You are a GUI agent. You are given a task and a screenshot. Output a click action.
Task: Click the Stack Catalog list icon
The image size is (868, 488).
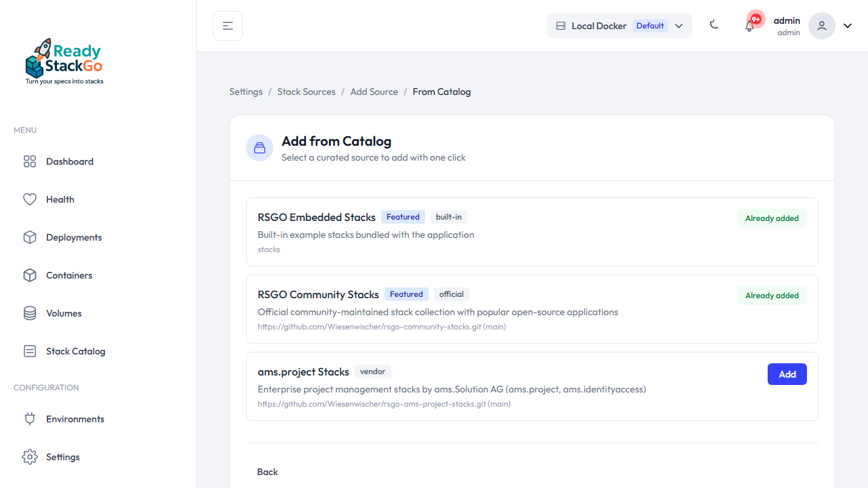point(30,351)
